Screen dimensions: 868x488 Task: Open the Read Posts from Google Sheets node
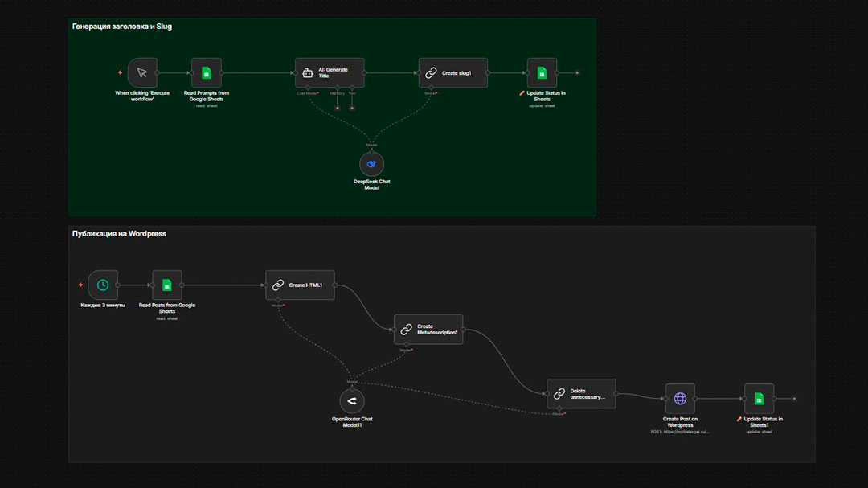[x=167, y=285]
